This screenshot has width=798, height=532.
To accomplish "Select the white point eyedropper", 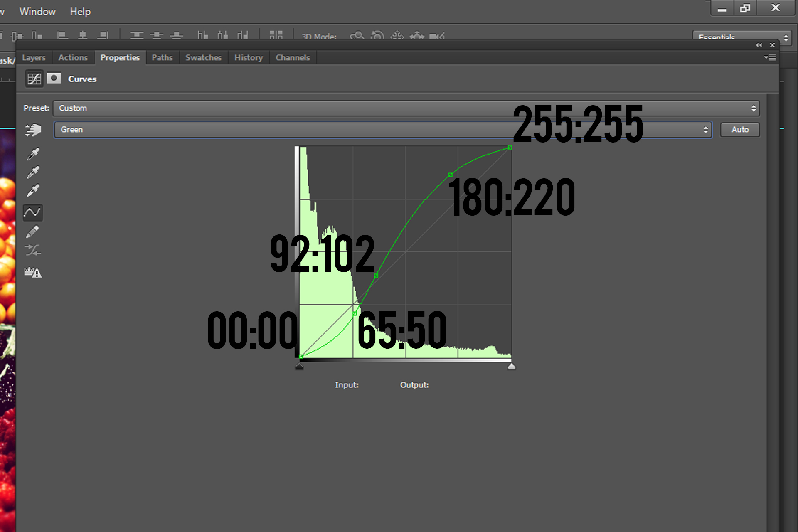I will pyautogui.click(x=33, y=190).
